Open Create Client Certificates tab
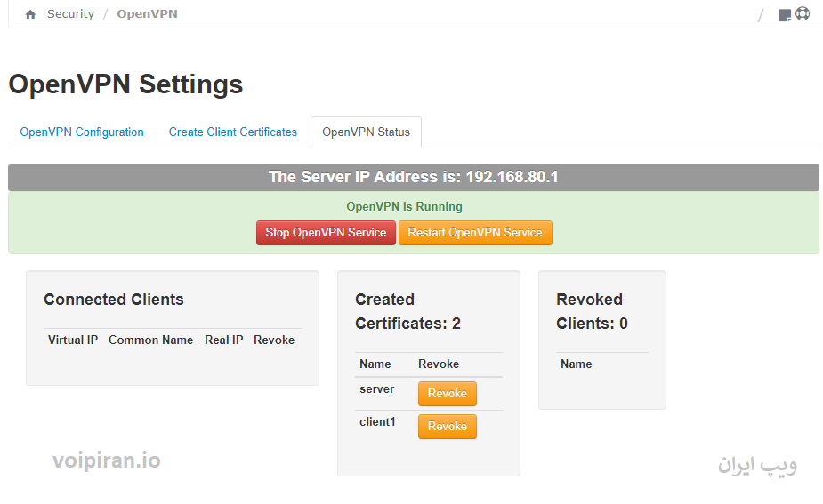Viewport: 823px width, 504px height. pos(233,132)
